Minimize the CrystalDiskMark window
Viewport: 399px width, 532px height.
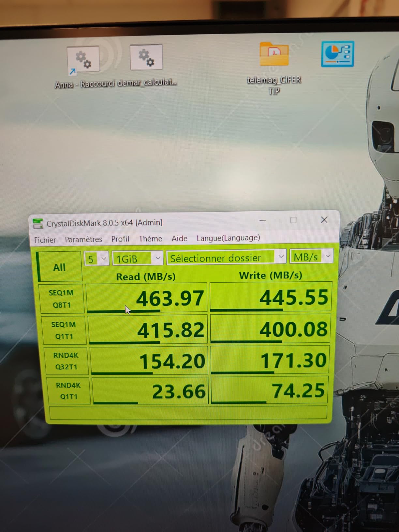tap(263, 221)
